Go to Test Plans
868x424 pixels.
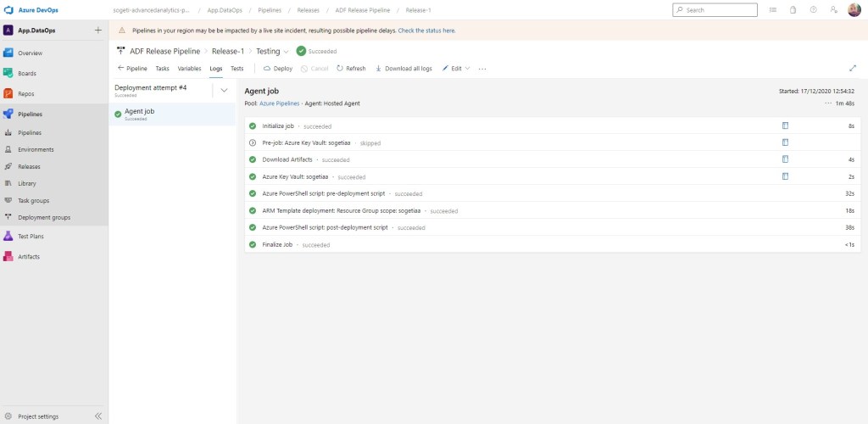pos(31,237)
